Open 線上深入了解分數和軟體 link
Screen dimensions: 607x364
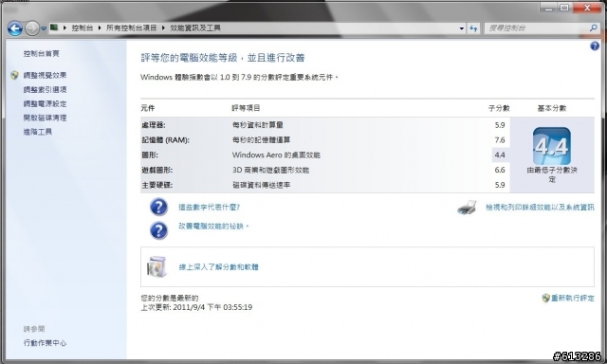218,267
